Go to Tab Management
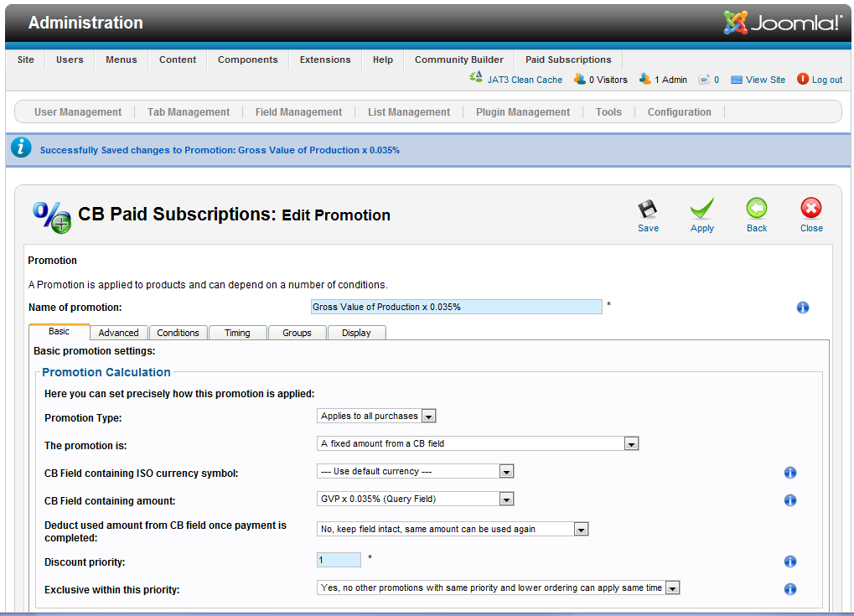854x616 pixels. coord(189,112)
